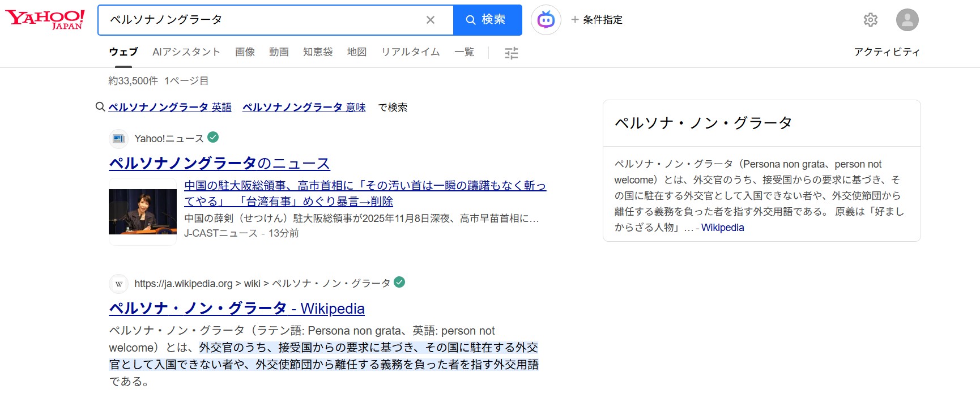Open the ペルソナノングラータのニュース heading link

[219, 164]
